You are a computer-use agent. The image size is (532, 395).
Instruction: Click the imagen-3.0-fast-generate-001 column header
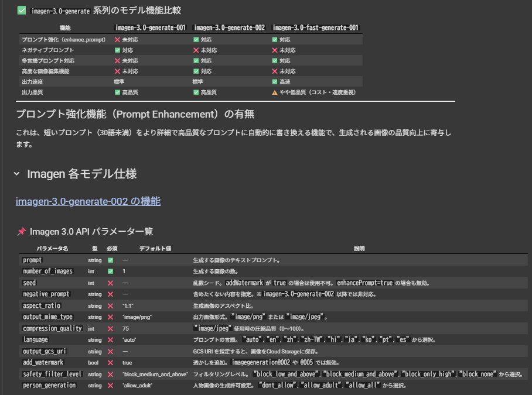coord(316,28)
